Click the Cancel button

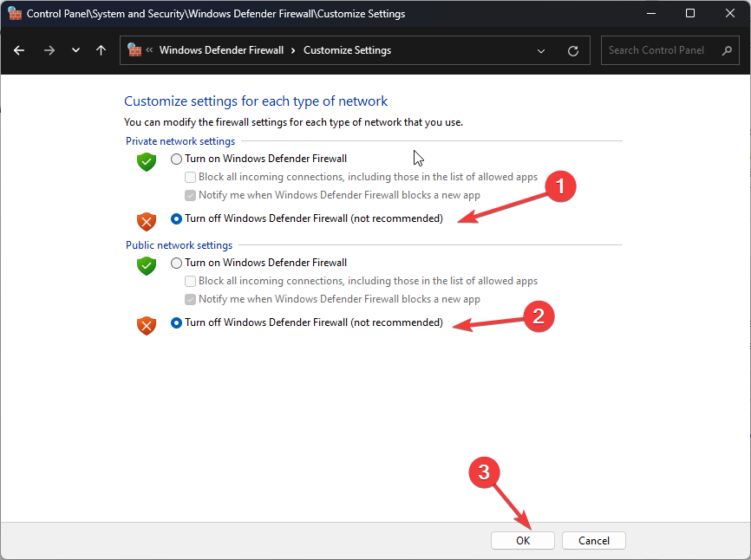coord(594,540)
